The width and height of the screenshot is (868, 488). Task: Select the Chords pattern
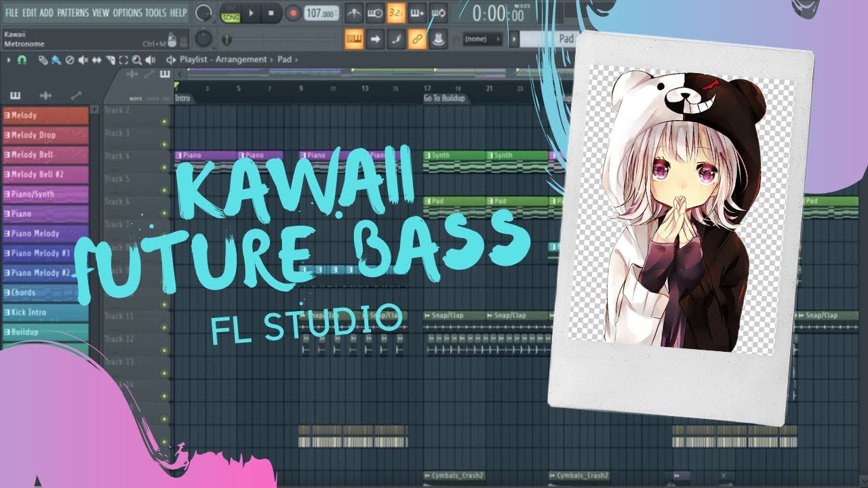coord(45,293)
